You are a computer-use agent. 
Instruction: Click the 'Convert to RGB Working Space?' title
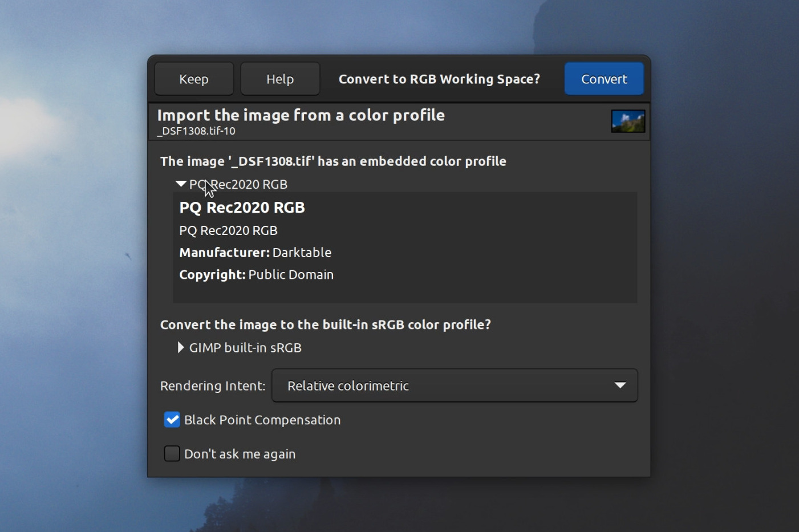pyautogui.click(x=439, y=79)
